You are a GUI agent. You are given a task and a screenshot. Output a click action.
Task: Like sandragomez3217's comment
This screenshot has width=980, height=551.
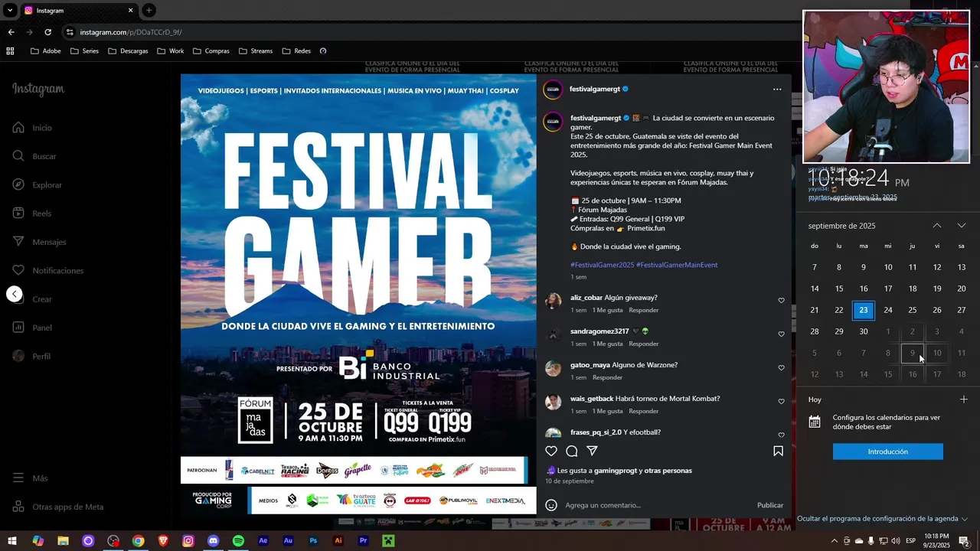click(781, 334)
